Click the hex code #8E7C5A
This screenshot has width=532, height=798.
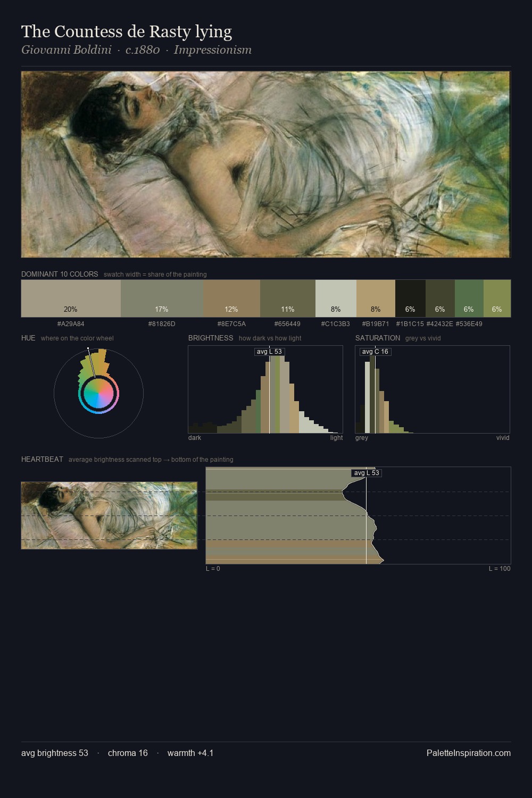[x=231, y=324]
